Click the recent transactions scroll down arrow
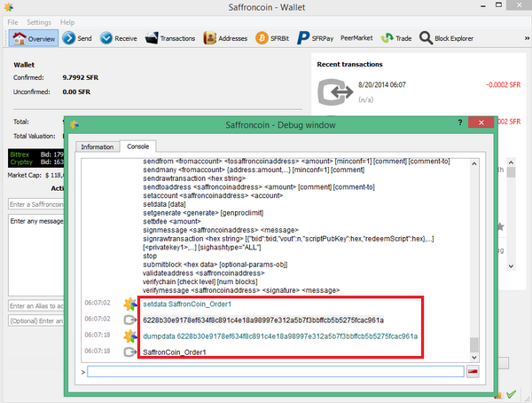 511,266
